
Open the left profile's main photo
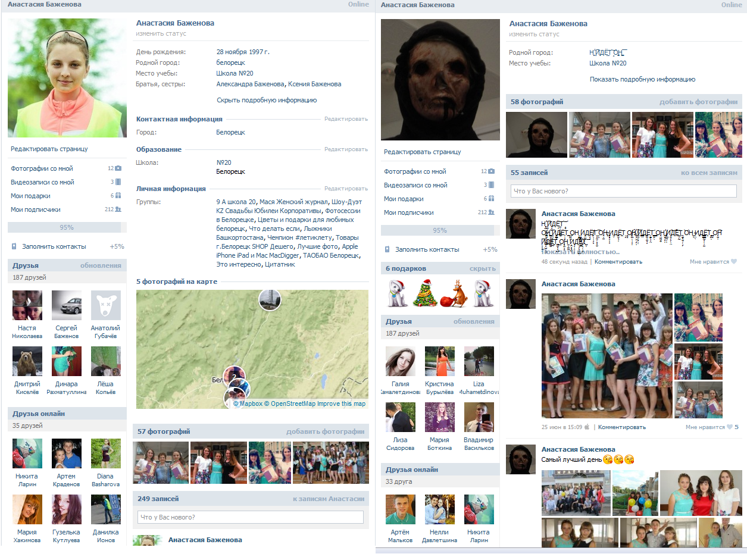pos(67,78)
